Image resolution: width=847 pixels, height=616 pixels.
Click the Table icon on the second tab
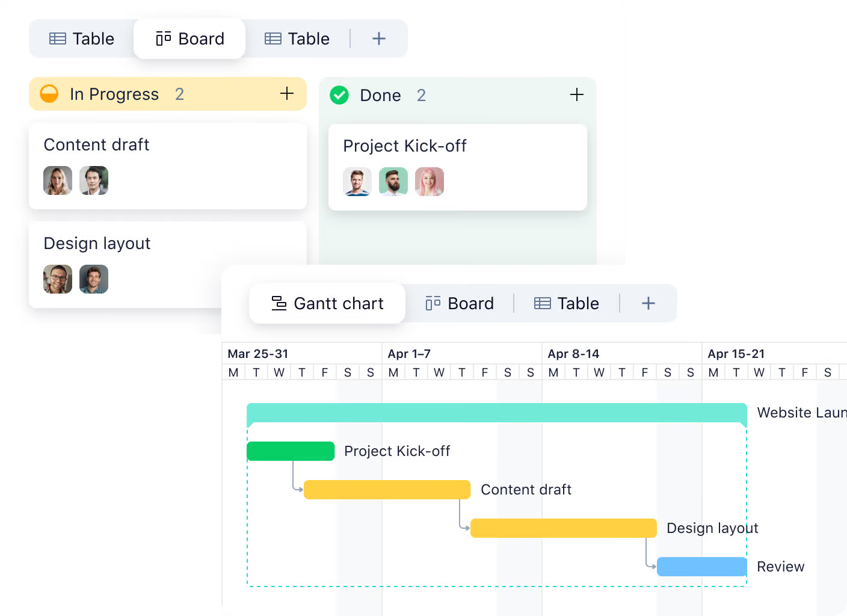pos(274,38)
